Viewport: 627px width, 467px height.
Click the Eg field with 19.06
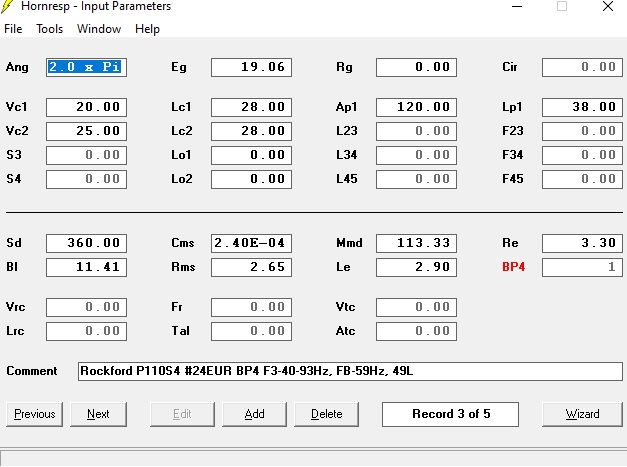(252, 67)
